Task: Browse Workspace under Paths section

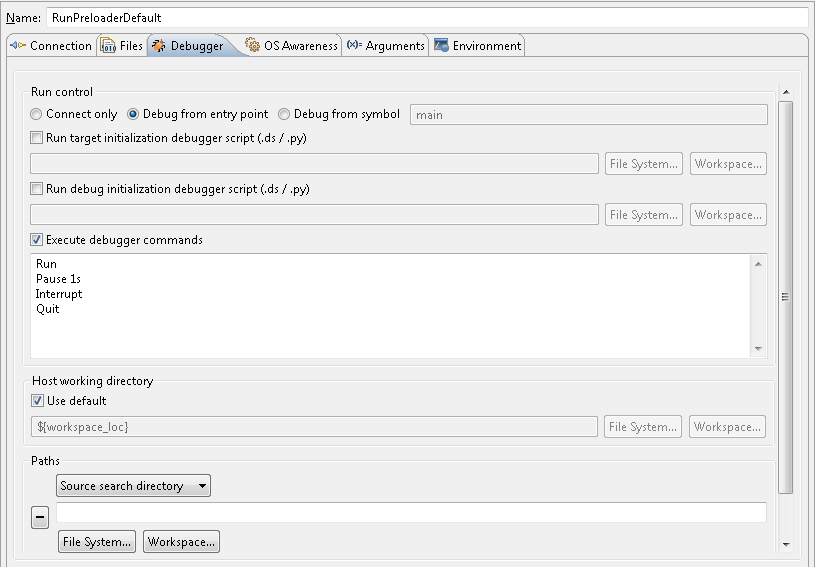Action: [x=181, y=542]
